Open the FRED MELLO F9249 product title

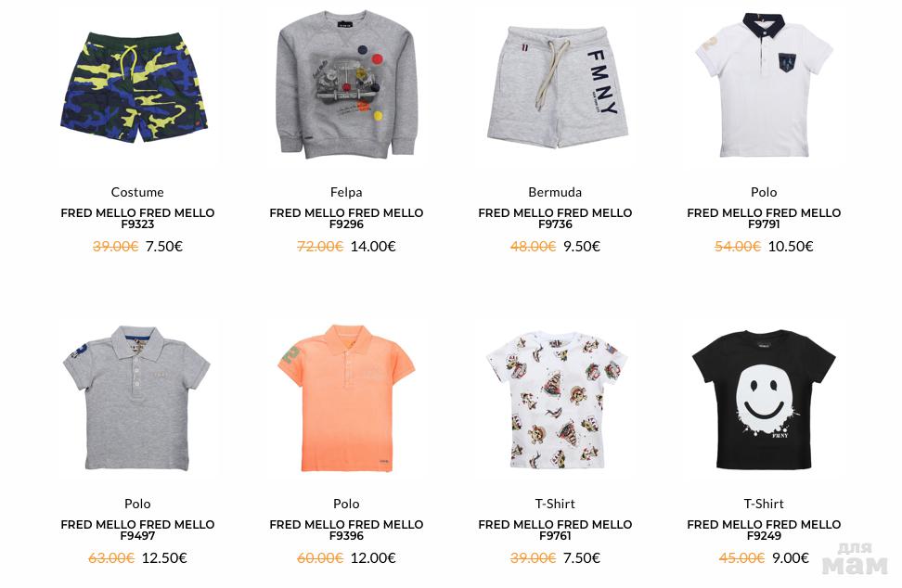[764, 530]
